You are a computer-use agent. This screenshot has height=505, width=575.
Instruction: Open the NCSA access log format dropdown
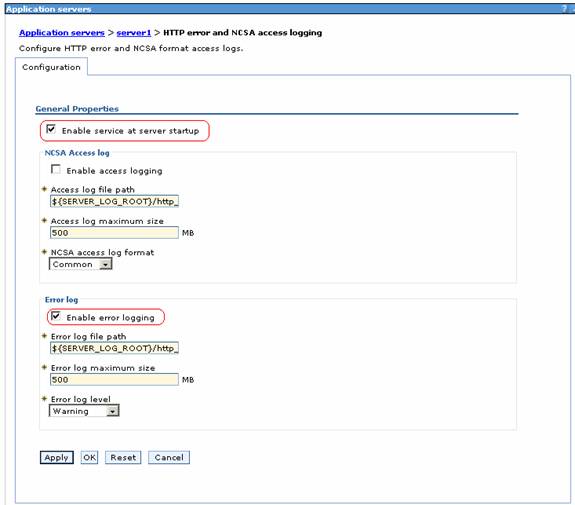coord(80,264)
